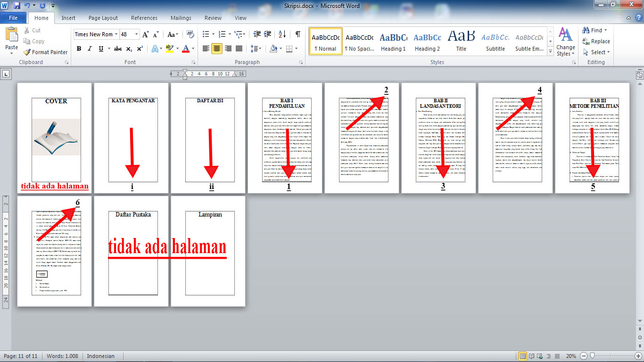644x362 pixels.
Task: Apply the No Spacing style
Action: click(359, 41)
